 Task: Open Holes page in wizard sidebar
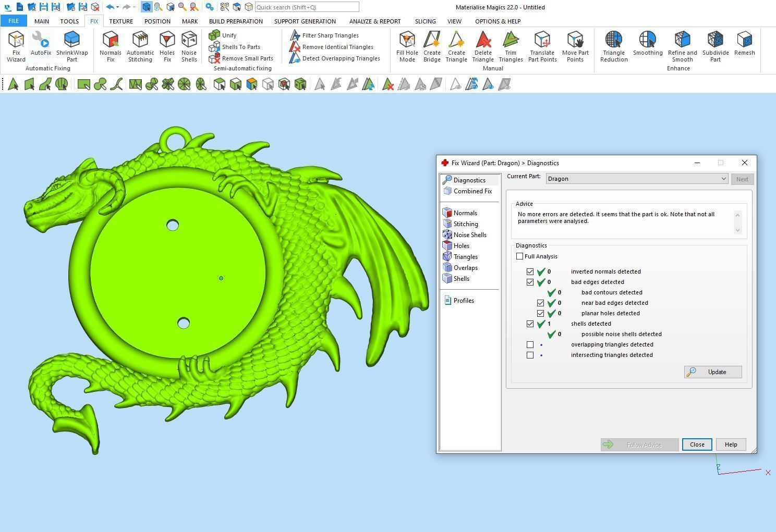click(x=456, y=246)
